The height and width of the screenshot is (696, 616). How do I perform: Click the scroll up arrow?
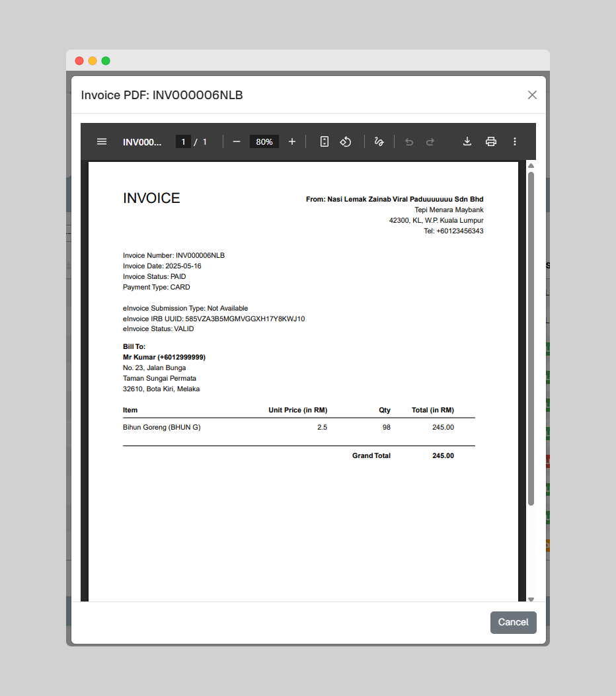(x=531, y=165)
